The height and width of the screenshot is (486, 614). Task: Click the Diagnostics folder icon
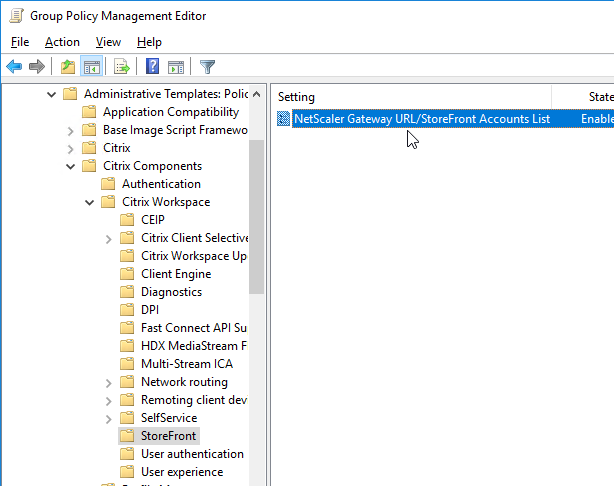point(127,292)
